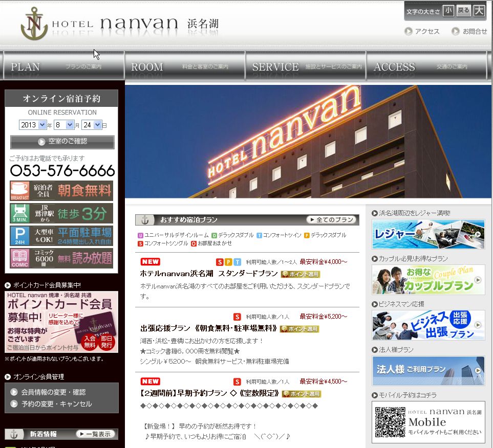Click the Mobile site QR code banner
This screenshot has width=493, height=448.
[x=428, y=422]
